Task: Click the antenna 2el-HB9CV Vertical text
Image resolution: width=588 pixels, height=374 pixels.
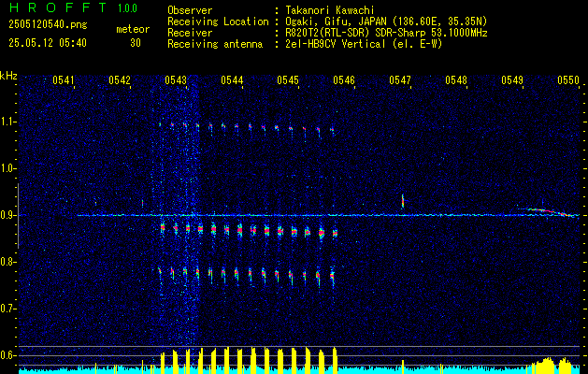Action: click(x=364, y=44)
